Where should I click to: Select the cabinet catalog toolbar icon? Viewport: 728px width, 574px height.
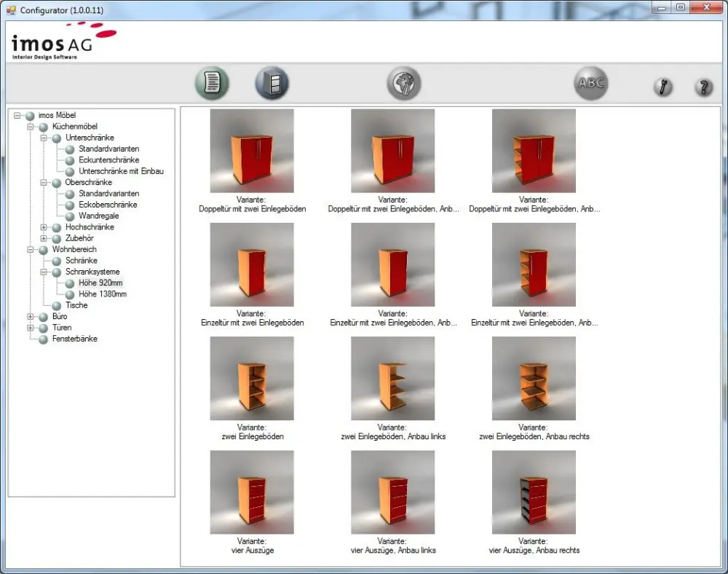point(272,82)
